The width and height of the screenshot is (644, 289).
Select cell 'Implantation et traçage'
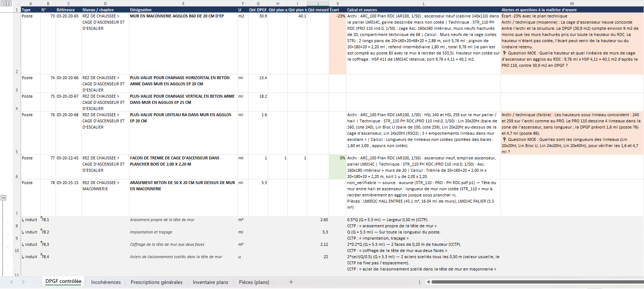coord(183,235)
